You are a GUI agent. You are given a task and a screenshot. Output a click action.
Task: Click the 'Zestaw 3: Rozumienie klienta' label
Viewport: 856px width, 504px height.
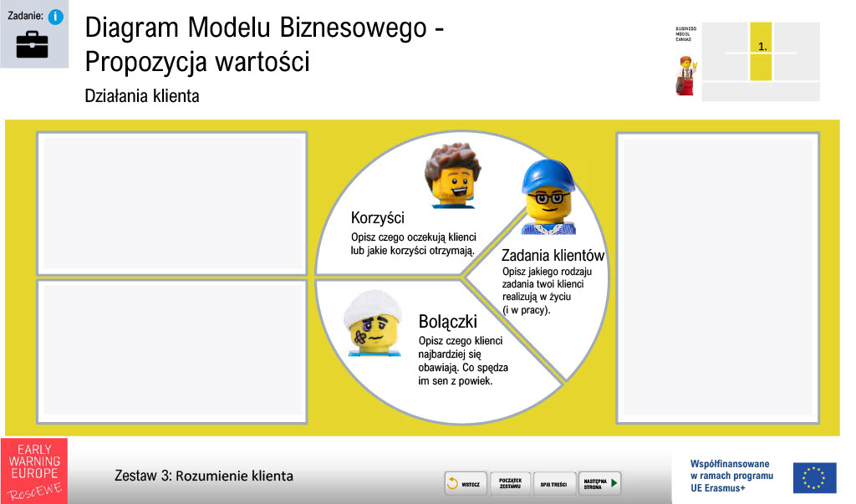(x=204, y=476)
